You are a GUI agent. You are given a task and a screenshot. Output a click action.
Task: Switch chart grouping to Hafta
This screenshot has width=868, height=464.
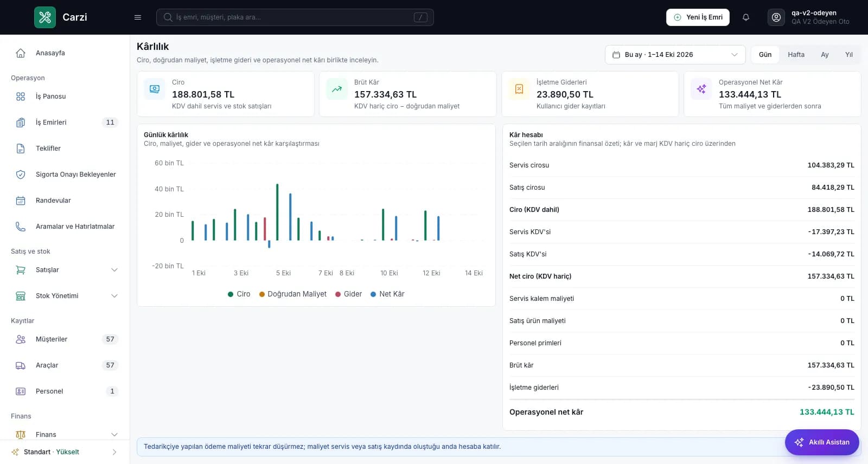[x=796, y=55]
